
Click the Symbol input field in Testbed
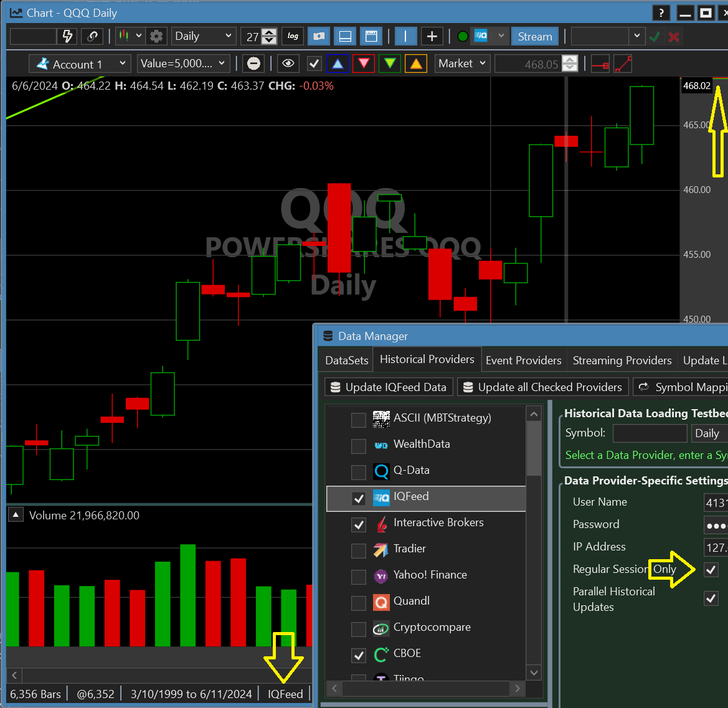(x=649, y=433)
